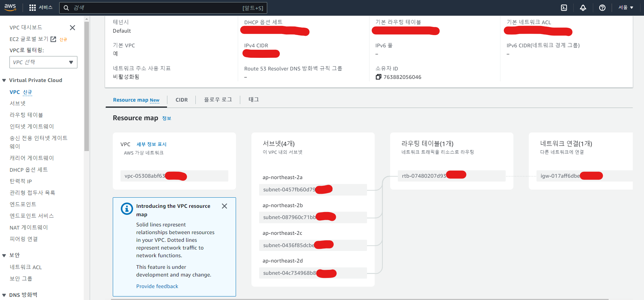
Task: Select subnet-0457fb60d79 in ap-northeast-2a
Action: point(313,190)
